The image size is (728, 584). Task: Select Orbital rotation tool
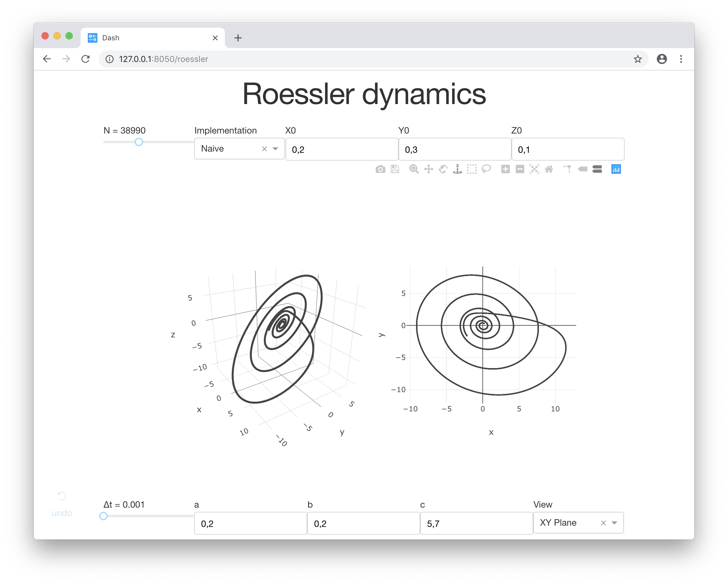[443, 169]
